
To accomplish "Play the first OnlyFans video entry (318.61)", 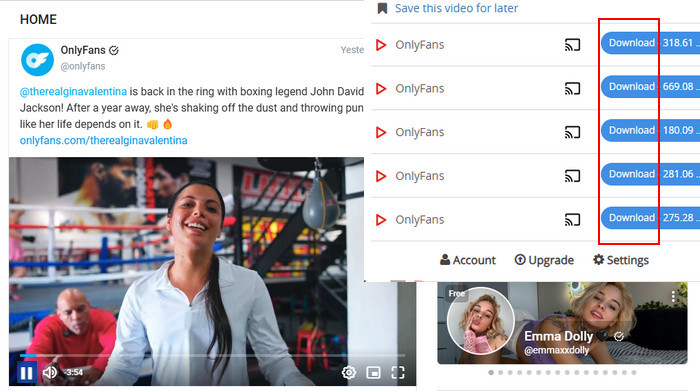I will (381, 45).
